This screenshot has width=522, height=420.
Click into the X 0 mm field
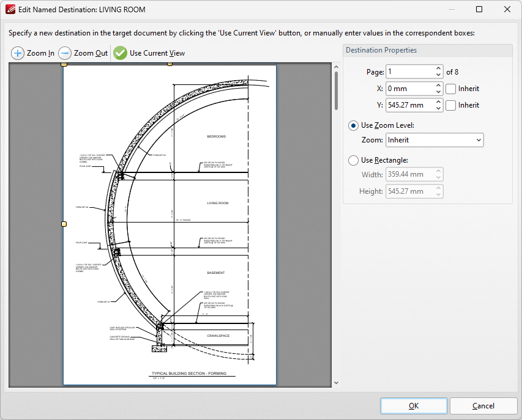411,89
